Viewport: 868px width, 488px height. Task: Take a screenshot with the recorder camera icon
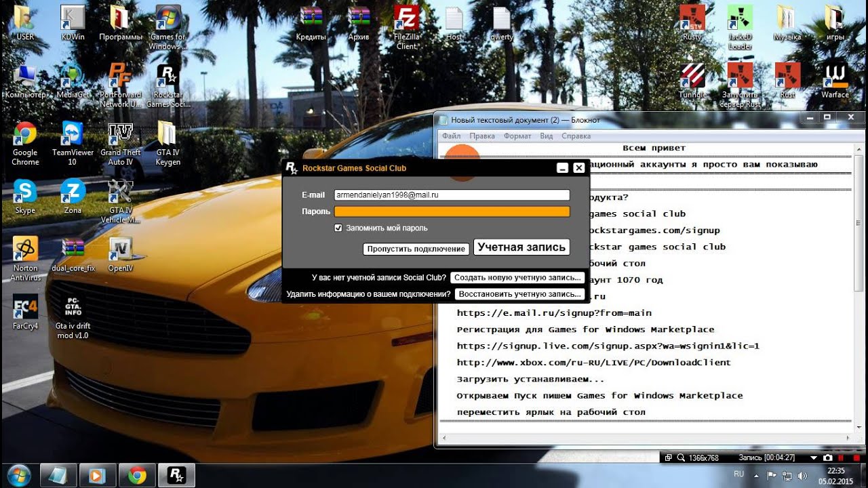coord(827,457)
